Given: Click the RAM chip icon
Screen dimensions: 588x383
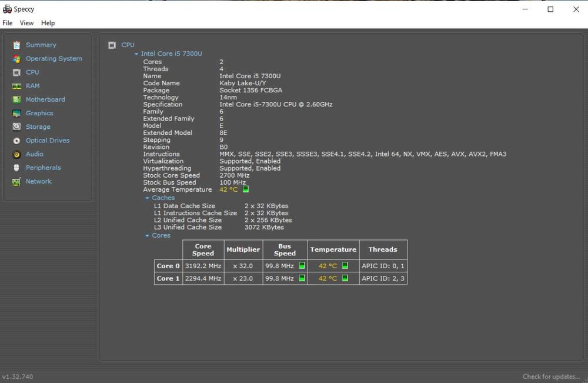Looking at the screenshot, I should 16,86.
